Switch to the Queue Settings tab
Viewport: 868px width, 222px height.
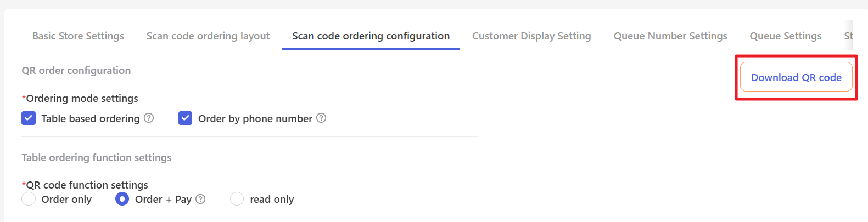click(786, 36)
